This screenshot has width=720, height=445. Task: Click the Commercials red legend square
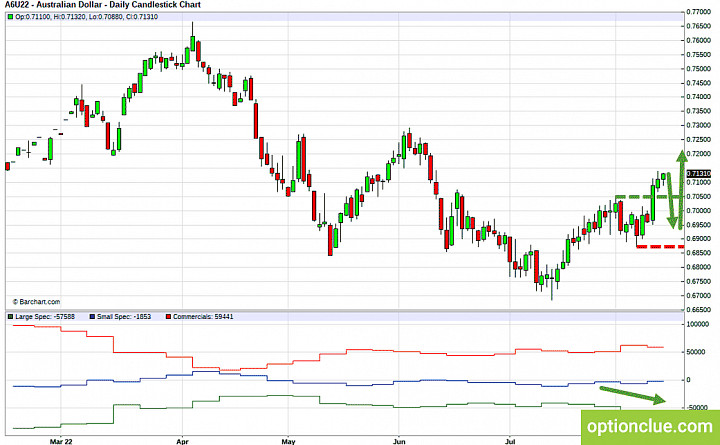[x=168, y=317]
